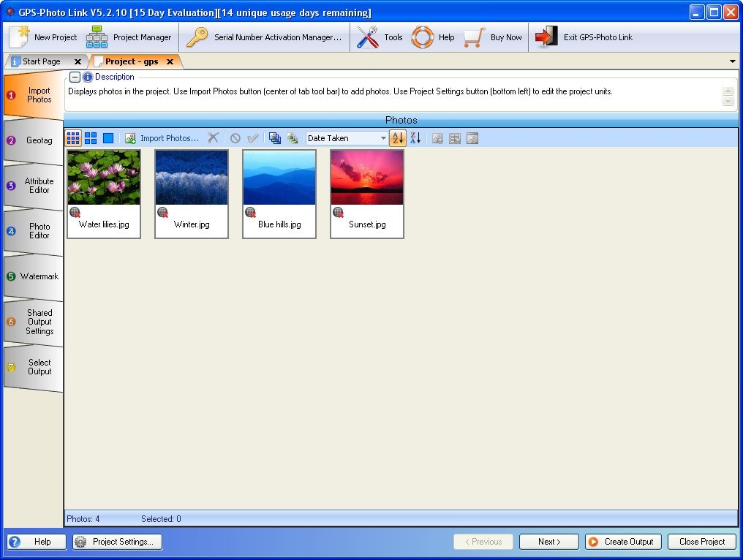Switch to medium thumbnail view
The width and height of the screenshot is (743, 560).
point(91,138)
